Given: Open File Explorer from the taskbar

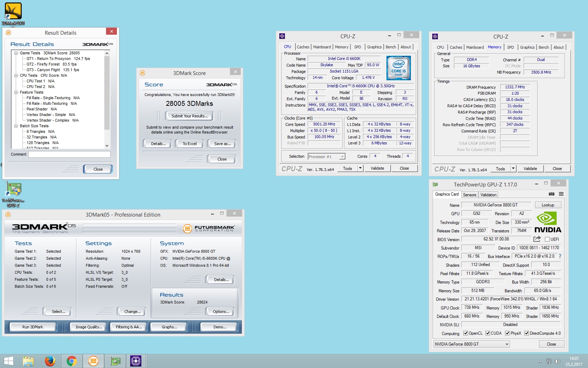Looking at the screenshot, I should 28,361.
